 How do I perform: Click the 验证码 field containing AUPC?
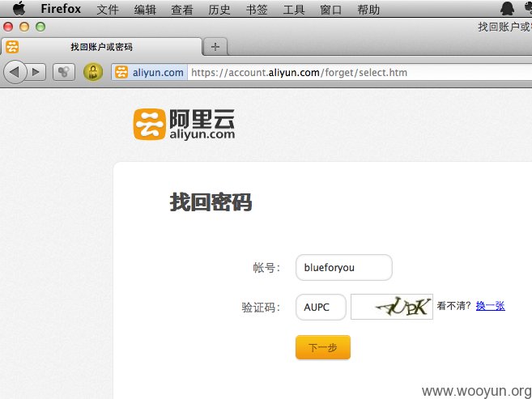click(321, 307)
